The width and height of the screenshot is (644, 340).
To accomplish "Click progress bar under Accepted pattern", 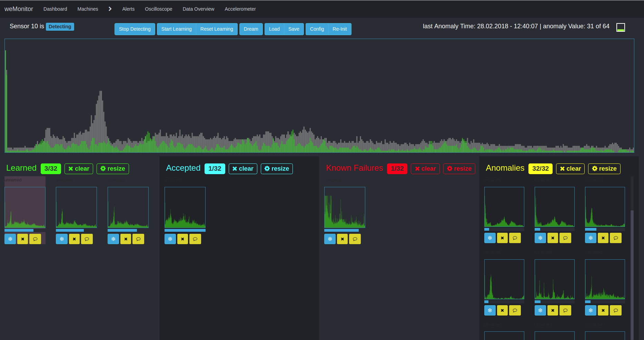I will coord(185,230).
